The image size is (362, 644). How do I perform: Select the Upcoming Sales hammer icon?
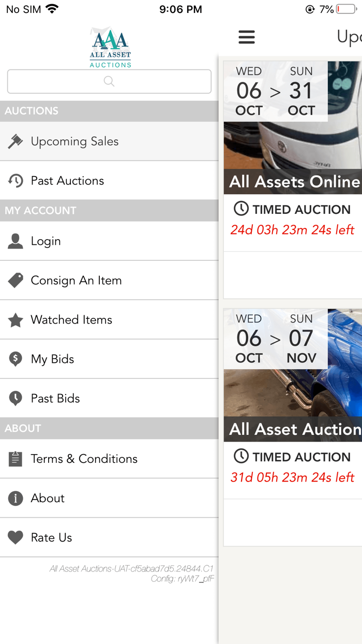click(16, 141)
